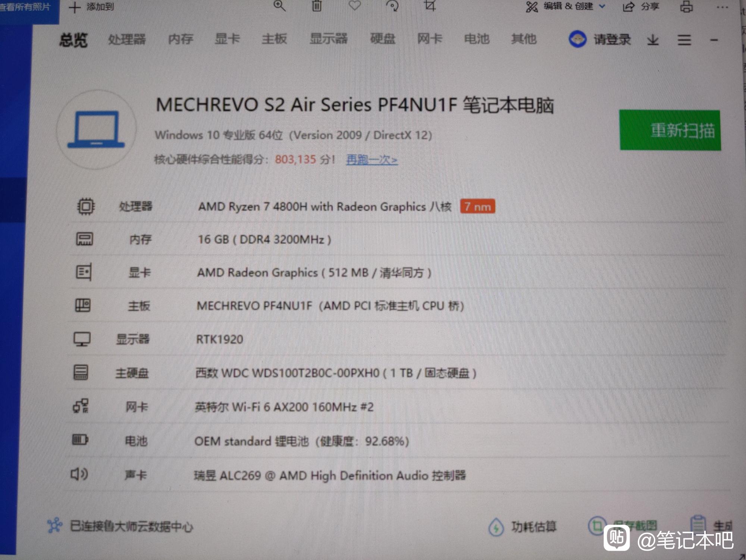Click the download arrow icon
746x560 pixels.
[x=653, y=40]
